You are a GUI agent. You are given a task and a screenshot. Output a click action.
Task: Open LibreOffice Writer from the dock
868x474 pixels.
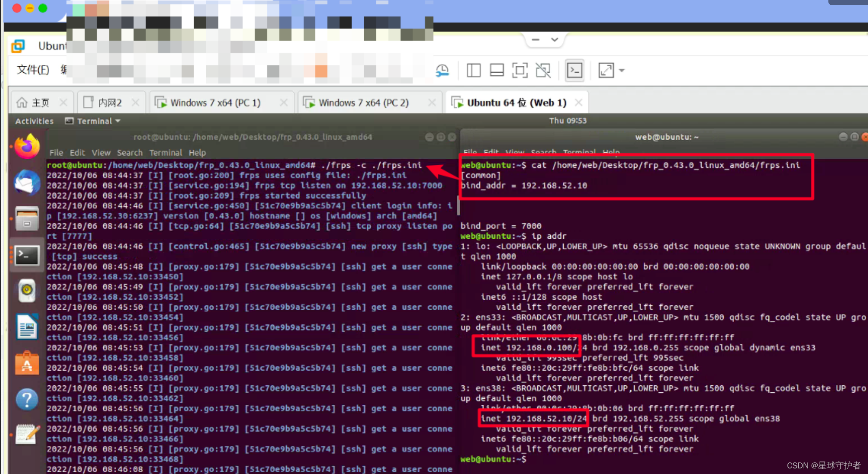point(27,327)
